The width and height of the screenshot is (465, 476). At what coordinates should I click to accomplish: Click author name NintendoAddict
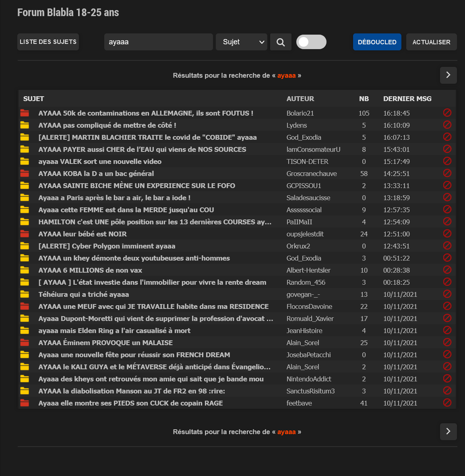click(x=309, y=379)
